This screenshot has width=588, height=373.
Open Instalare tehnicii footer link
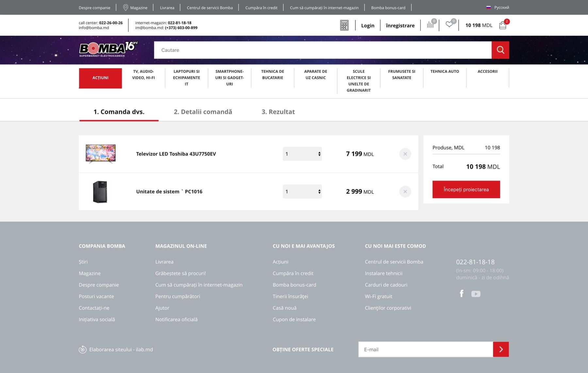click(384, 273)
